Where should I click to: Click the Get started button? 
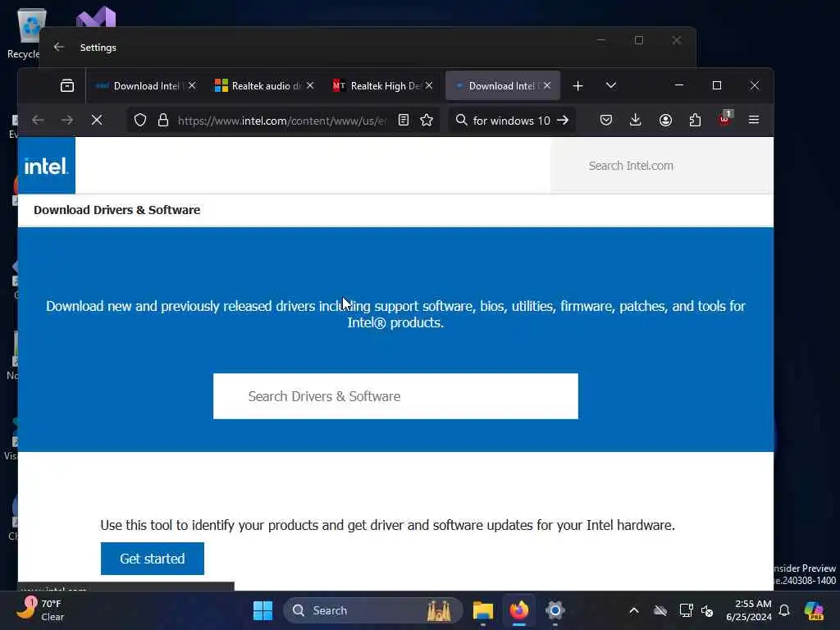pos(152,559)
